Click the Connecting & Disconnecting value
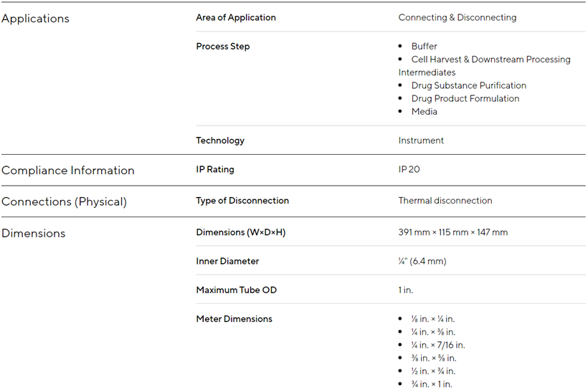The width and height of the screenshot is (588, 390). [x=457, y=17]
